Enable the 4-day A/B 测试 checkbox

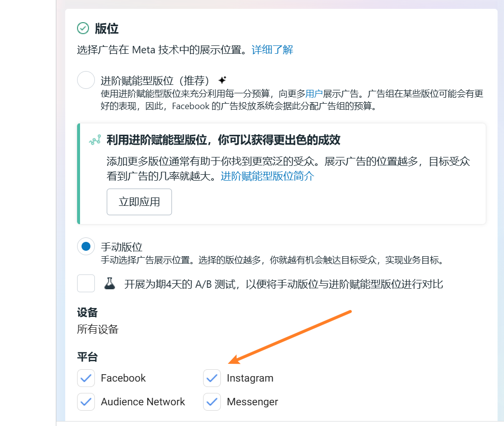86,284
